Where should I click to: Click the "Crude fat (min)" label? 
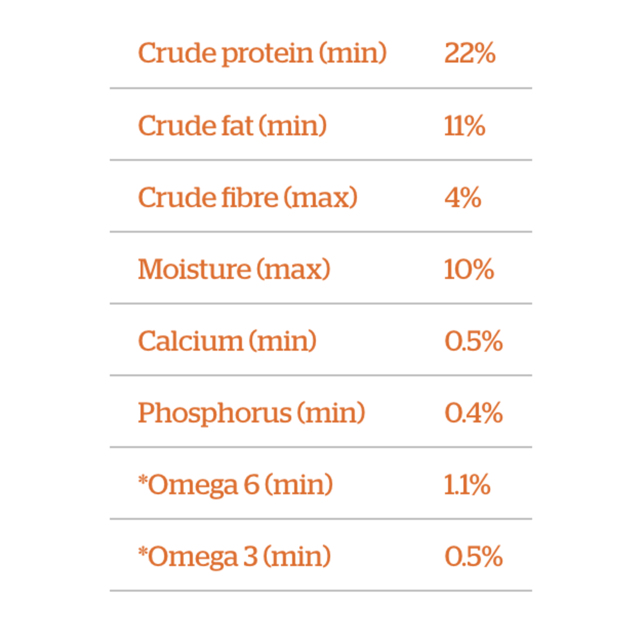pyautogui.click(x=232, y=126)
